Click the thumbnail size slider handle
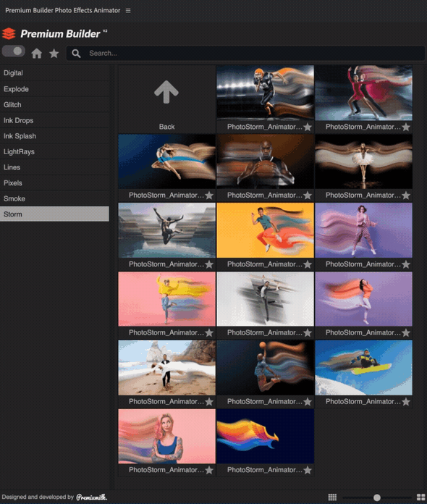Viewport: 427px width, 504px height. point(377,497)
